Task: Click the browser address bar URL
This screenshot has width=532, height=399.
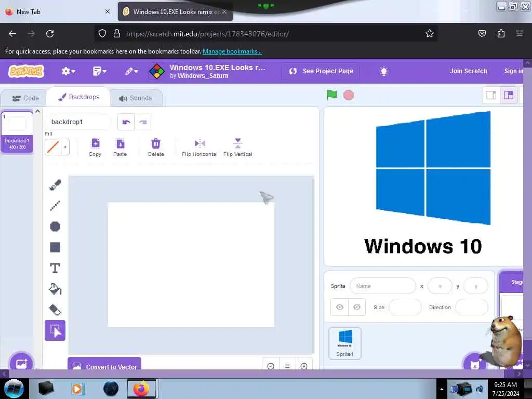Action: pyautogui.click(x=207, y=34)
